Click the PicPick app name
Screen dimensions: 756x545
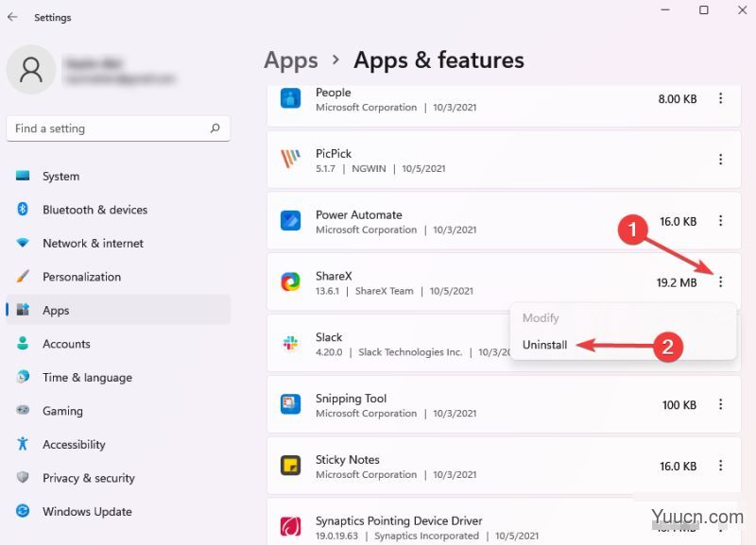tap(334, 153)
